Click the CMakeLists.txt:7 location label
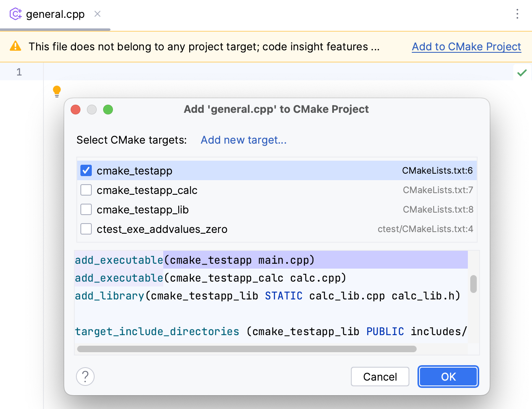This screenshot has height=409, width=532. click(438, 190)
